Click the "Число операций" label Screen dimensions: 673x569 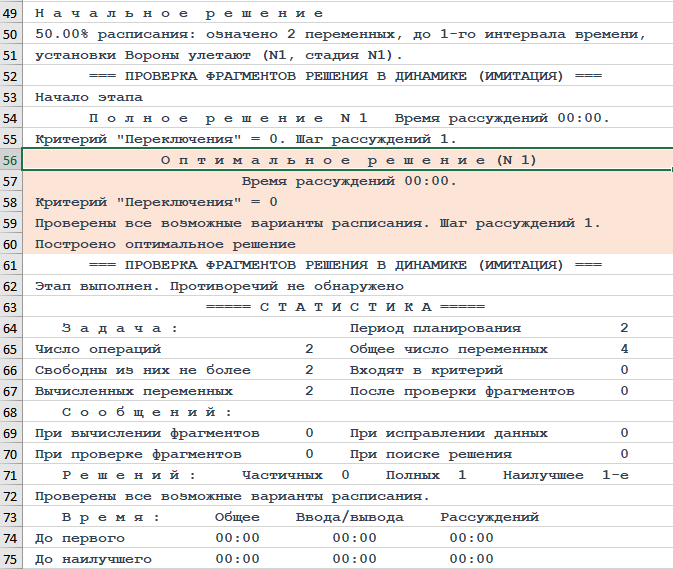pos(97,349)
